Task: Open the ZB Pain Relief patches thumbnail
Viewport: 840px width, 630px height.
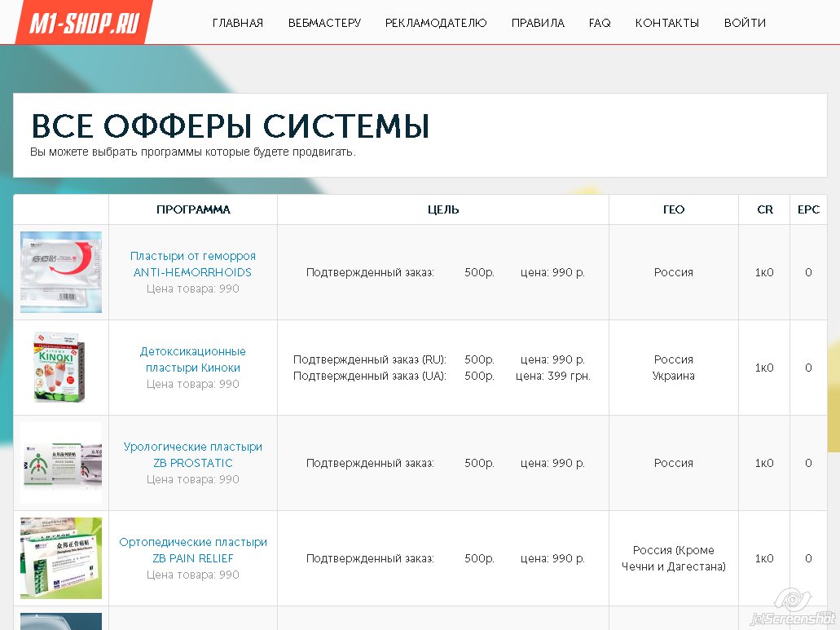Action: coord(61,558)
